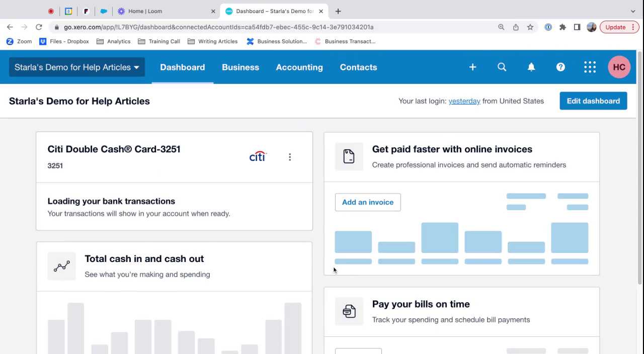This screenshot has height=354, width=644.
Task: Click the Chrome profile picture
Action: [592, 27]
